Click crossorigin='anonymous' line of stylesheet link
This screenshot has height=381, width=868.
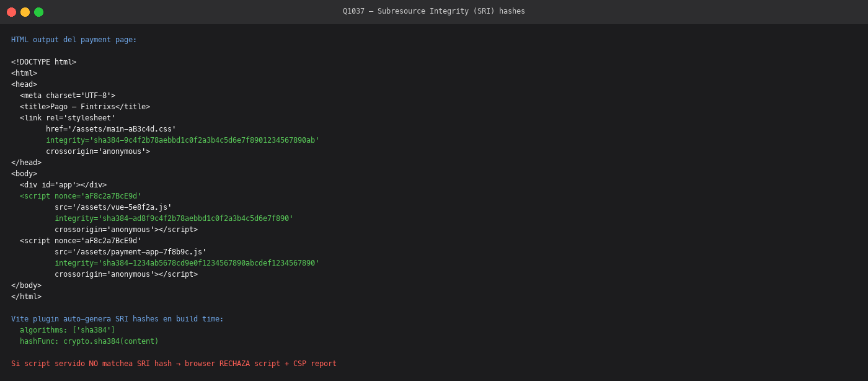click(x=98, y=151)
